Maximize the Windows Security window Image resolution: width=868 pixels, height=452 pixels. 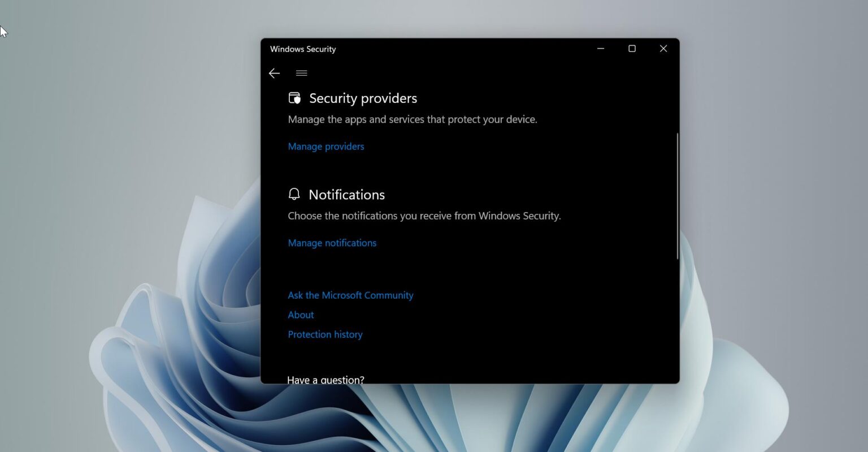tap(631, 49)
